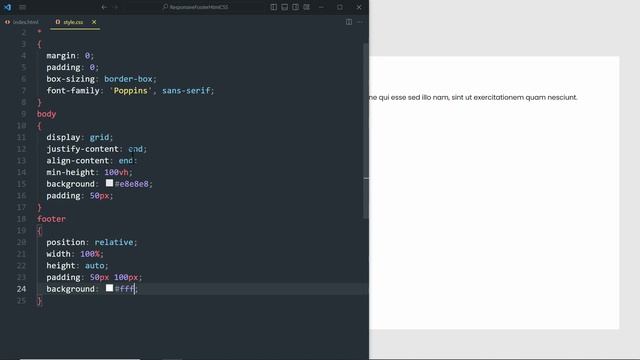Viewport: 640px width, 360px height.
Task: Switch to the index.html tab
Action: tap(22, 22)
